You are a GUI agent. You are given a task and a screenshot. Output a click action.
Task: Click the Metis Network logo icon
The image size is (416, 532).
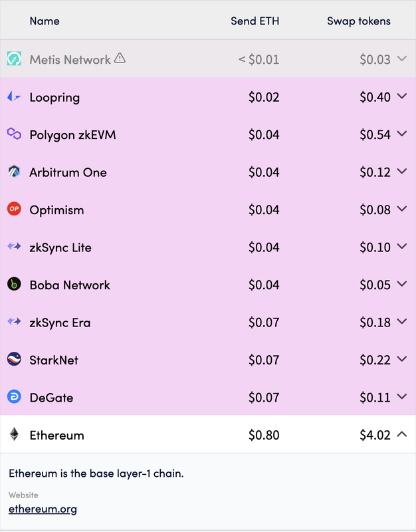click(14, 59)
